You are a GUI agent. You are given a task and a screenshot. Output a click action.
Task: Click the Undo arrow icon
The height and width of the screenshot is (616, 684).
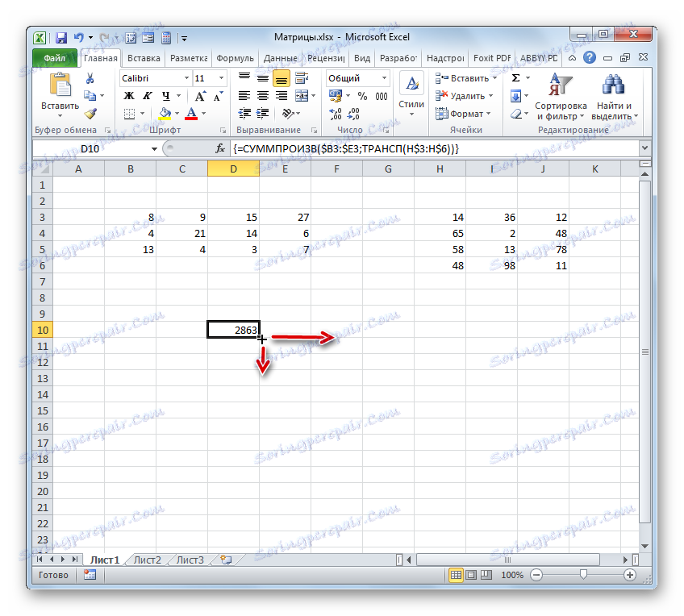click(79, 37)
